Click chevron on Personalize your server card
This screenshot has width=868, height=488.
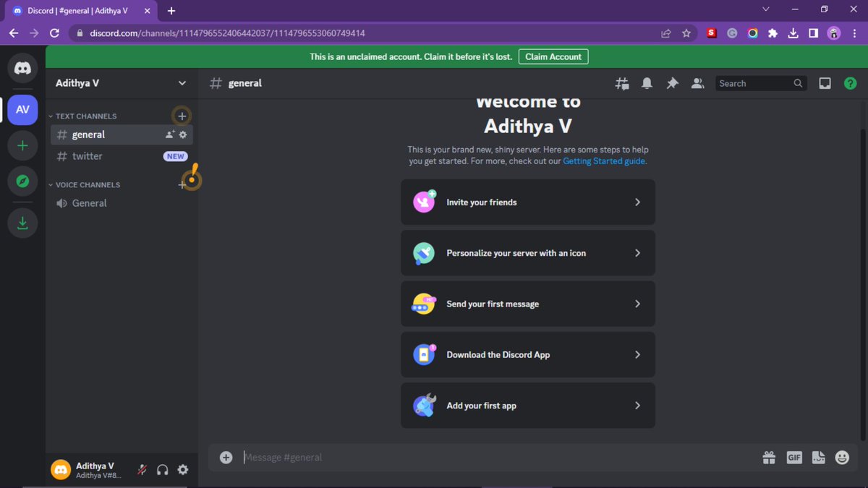pyautogui.click(x=637, y=253)
